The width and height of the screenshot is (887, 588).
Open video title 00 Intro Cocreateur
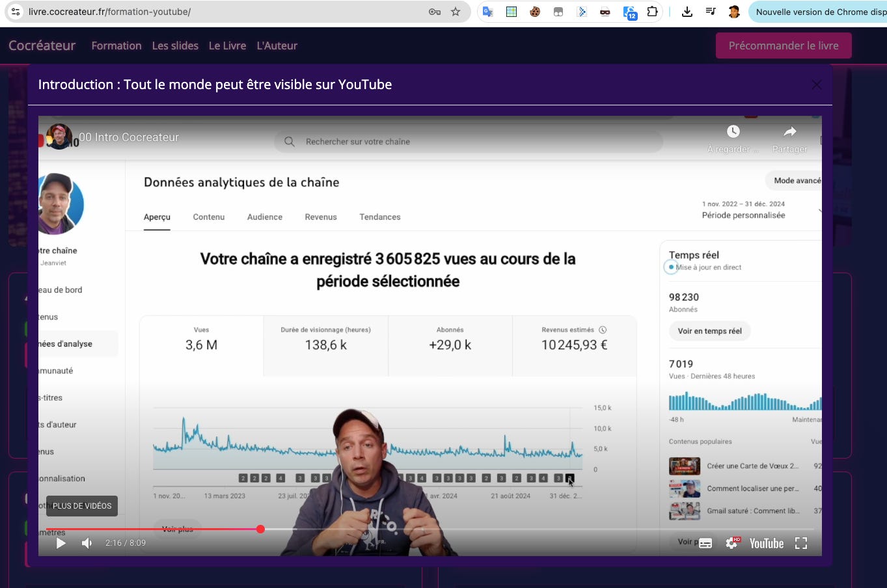(129, 137)
